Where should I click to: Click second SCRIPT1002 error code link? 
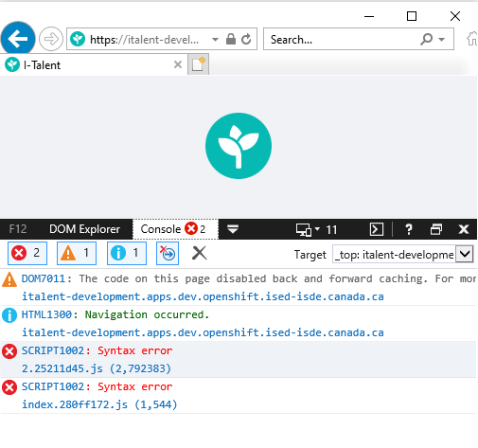click(53, 386)
